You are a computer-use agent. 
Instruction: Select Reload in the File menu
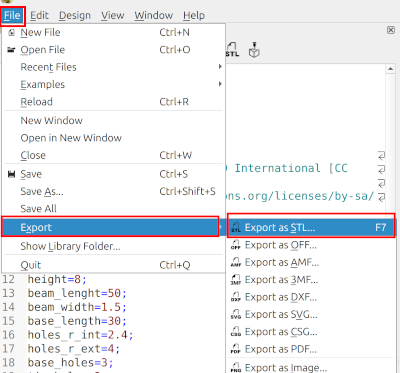113,102
